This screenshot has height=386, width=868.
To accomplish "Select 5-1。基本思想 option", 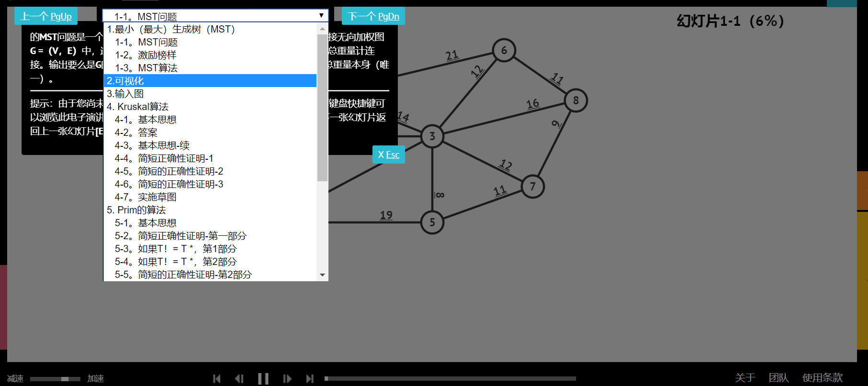I will pyautogui.click(x=210, y=223).
